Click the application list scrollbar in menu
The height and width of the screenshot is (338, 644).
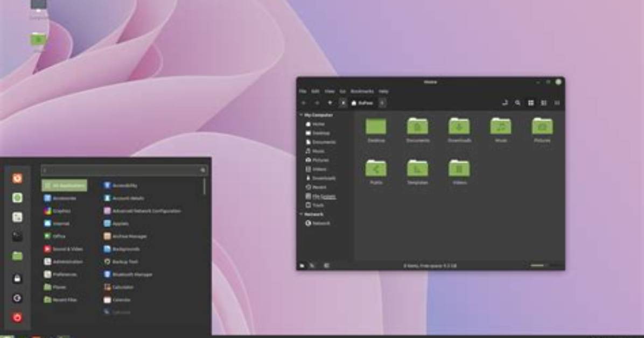pyautogui.click(x=204, y=187)
